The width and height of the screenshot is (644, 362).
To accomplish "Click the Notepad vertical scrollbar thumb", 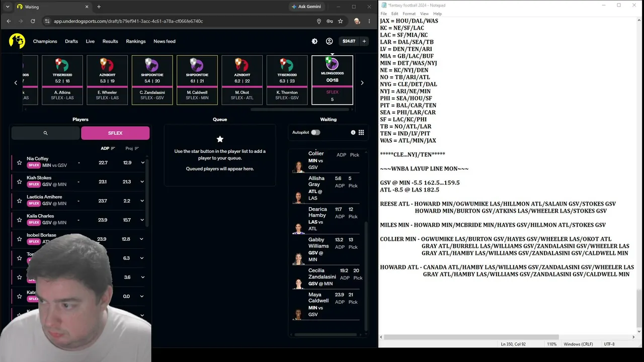I will coord(639,308).
